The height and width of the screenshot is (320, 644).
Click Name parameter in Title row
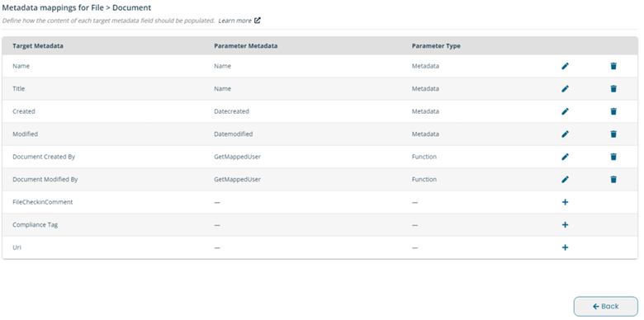point(223,88)
